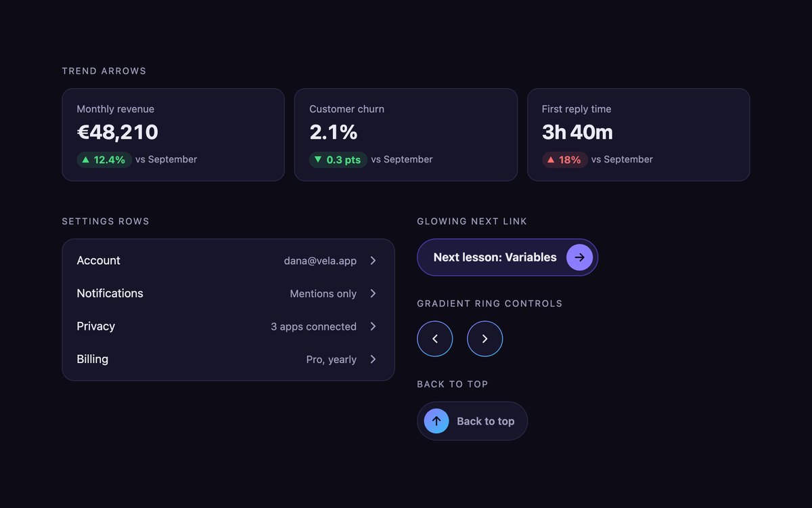This screenshot has width=812, height=508.
Task: Click the 'GRADIENT RING CONTROLS' section heading
Action: click(x=489, y=303)
